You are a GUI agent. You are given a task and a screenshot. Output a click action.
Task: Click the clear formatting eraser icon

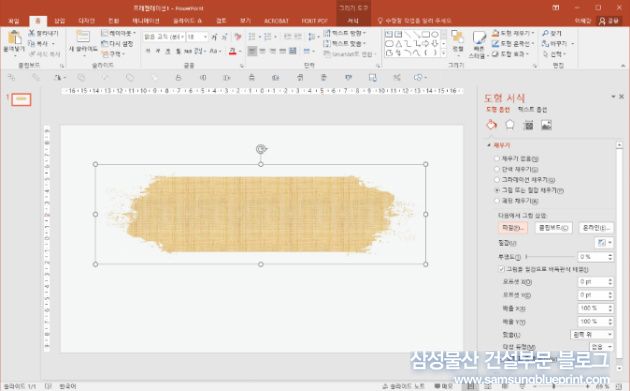(x=238, y=37)
